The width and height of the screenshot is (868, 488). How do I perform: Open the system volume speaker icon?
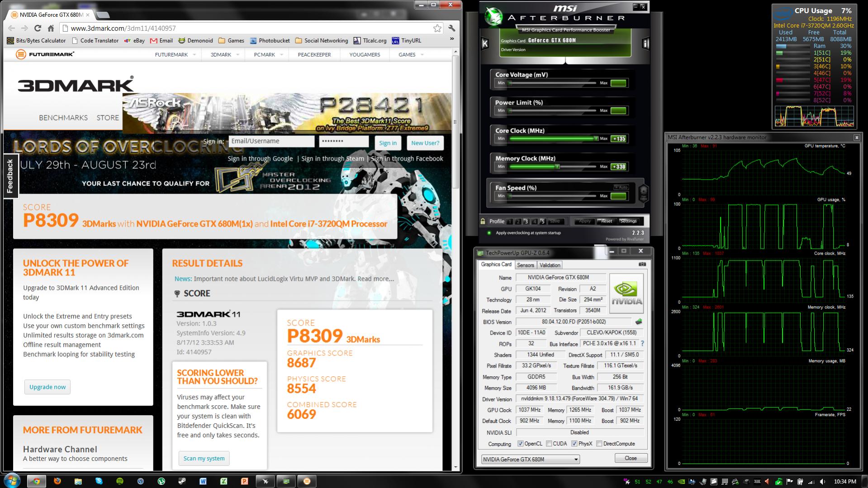[x=822, y=482]
